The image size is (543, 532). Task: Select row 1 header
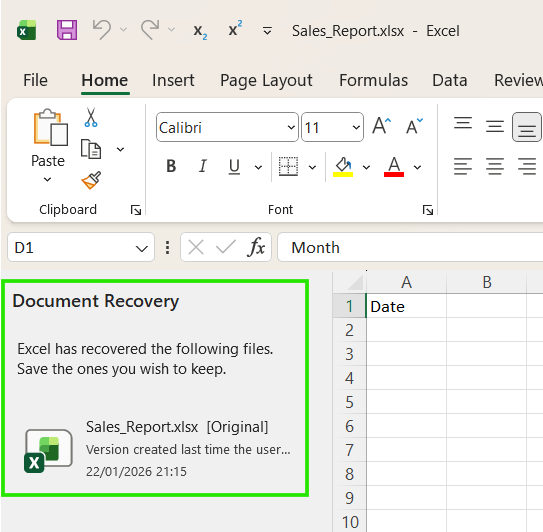349,306
